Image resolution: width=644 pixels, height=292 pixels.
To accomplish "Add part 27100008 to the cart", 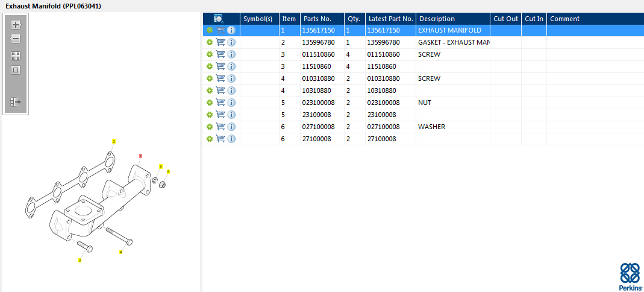I will pyautogui.click(x=220, y=139).
